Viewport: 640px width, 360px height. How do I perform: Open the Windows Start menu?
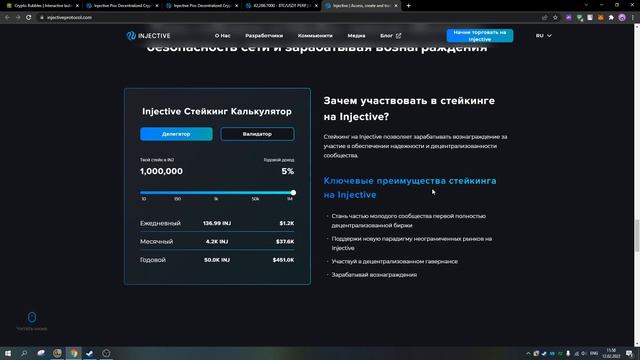coord(8,353)
